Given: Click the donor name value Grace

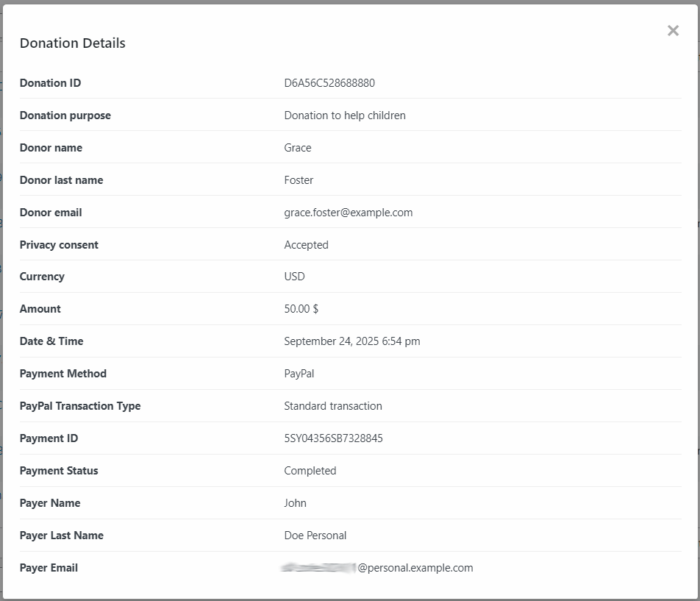Looking at the screenshot, I should tap(298, 148).
